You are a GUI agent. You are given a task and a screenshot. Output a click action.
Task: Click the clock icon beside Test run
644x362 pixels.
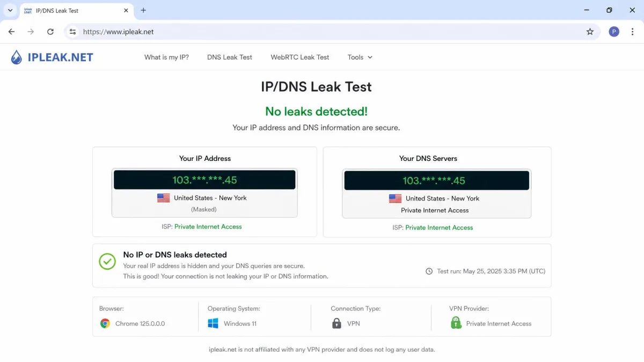click(429, 271)
